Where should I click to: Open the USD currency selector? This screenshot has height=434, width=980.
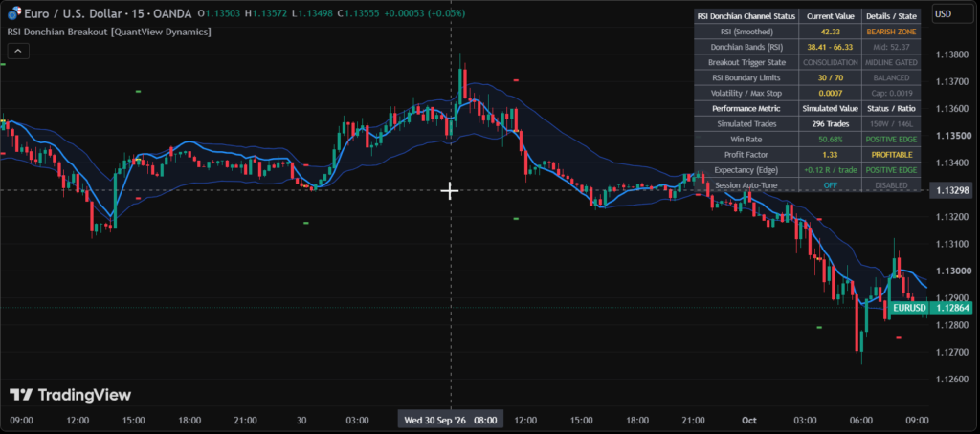(x=950, y=14)
